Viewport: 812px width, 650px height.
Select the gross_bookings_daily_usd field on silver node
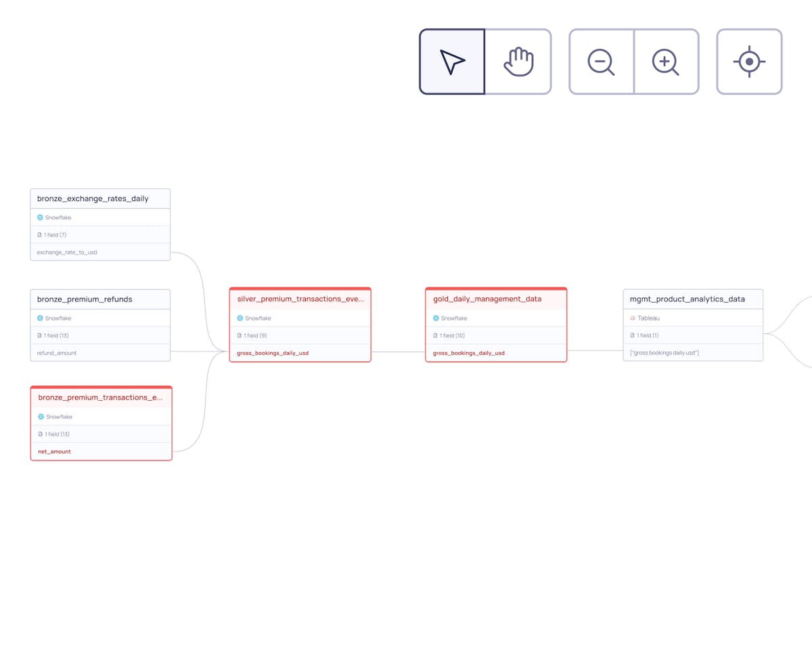273,353
